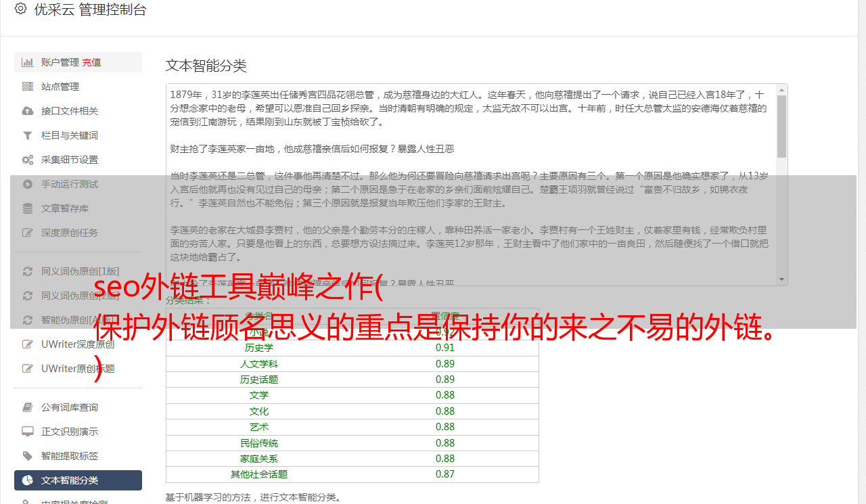
Task: Open UWriter深度原创 page
Action: 78,344
